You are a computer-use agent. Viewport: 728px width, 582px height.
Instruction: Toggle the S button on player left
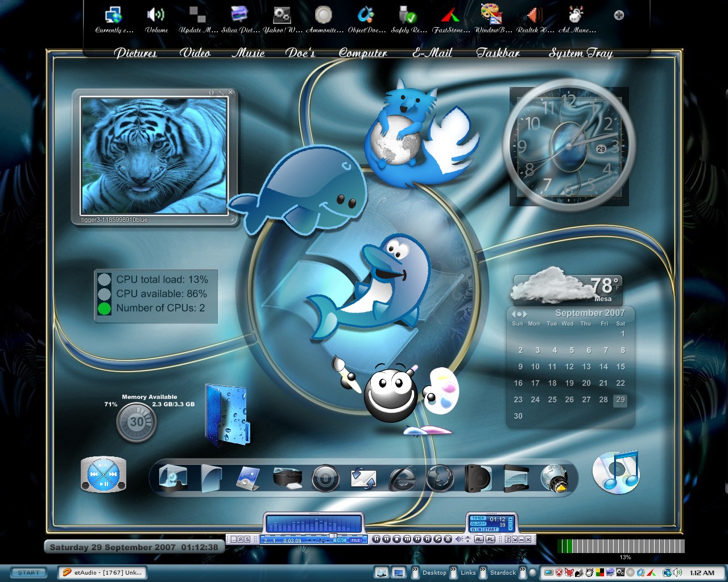[247, 539]
